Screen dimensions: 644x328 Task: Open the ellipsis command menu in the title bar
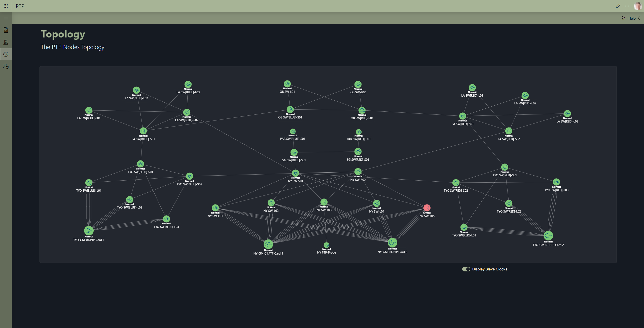coord(627,6)
